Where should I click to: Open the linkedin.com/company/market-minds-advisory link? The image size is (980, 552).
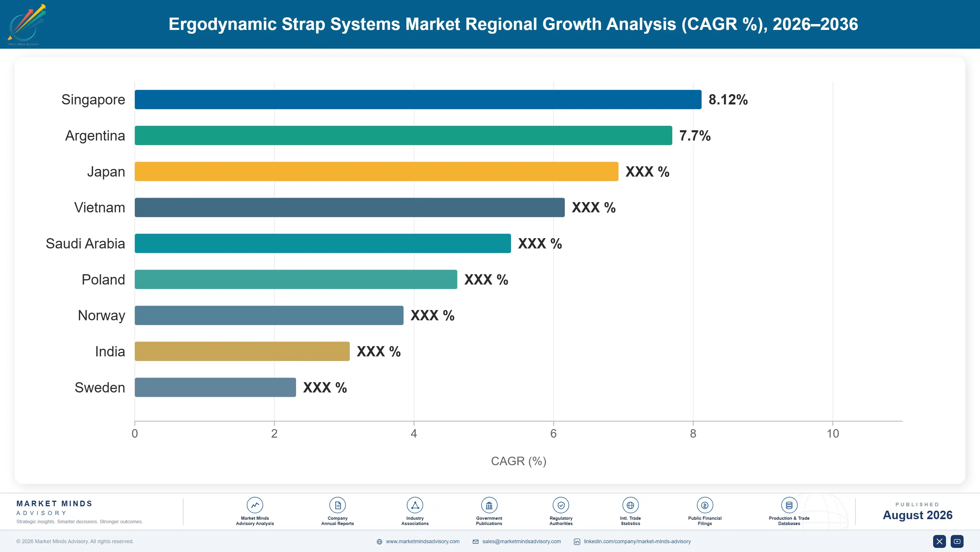pos(637,541)
